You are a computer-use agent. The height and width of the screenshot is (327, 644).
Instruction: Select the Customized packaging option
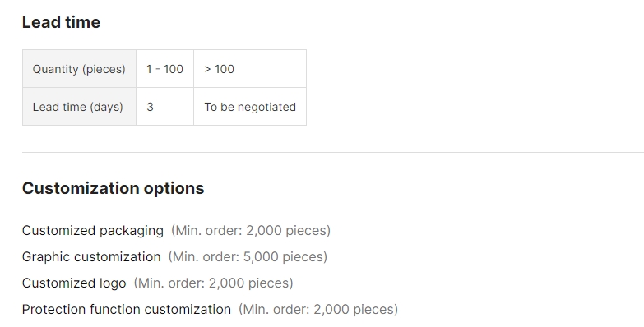(93, 231)
